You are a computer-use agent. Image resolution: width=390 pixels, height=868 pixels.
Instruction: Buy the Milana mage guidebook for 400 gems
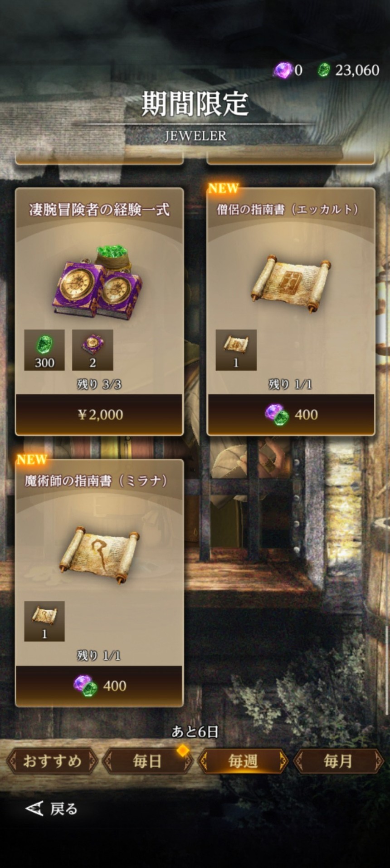99,686
